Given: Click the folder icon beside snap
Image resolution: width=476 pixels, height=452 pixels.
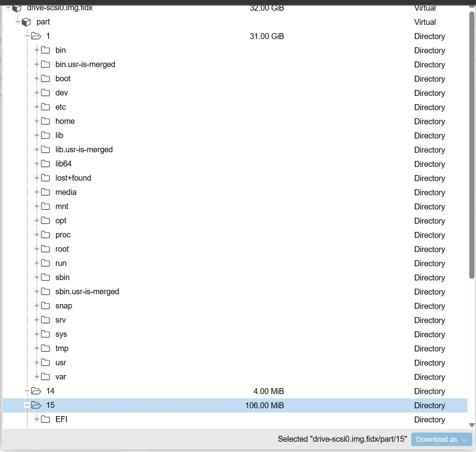Looking at the screenshot, I should [x=45, y=306].
